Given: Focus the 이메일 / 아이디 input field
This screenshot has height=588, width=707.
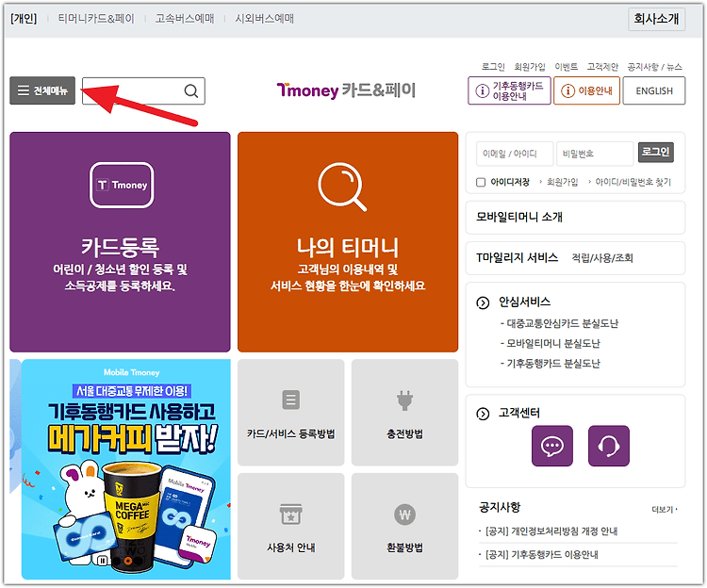Looking at the screenshot, I should point(515,154).
